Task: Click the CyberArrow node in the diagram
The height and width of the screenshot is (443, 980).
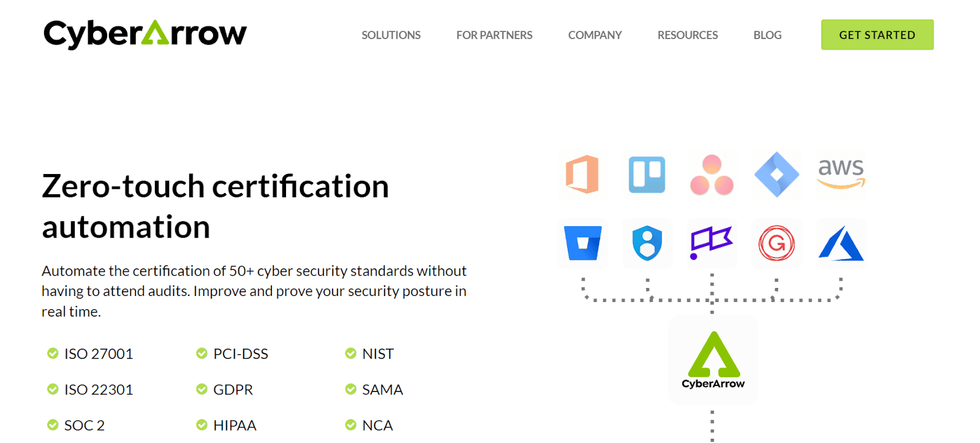Action: tap(712, 360)
